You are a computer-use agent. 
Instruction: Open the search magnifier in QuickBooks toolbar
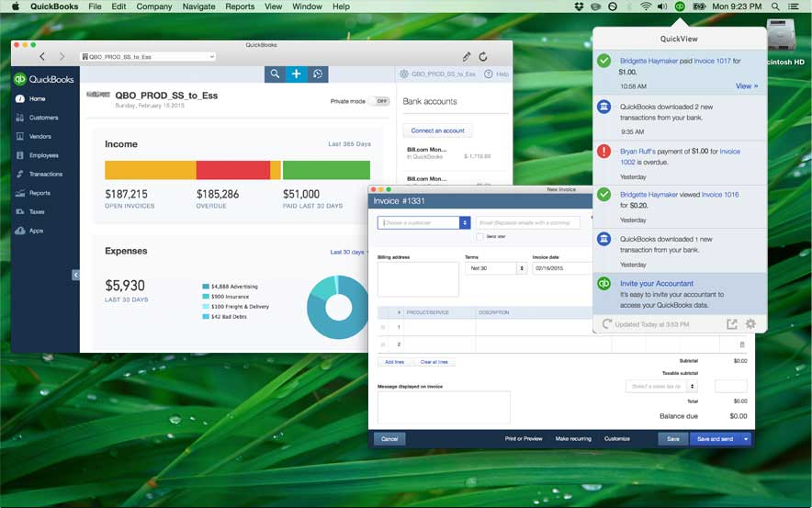[275, 74]
